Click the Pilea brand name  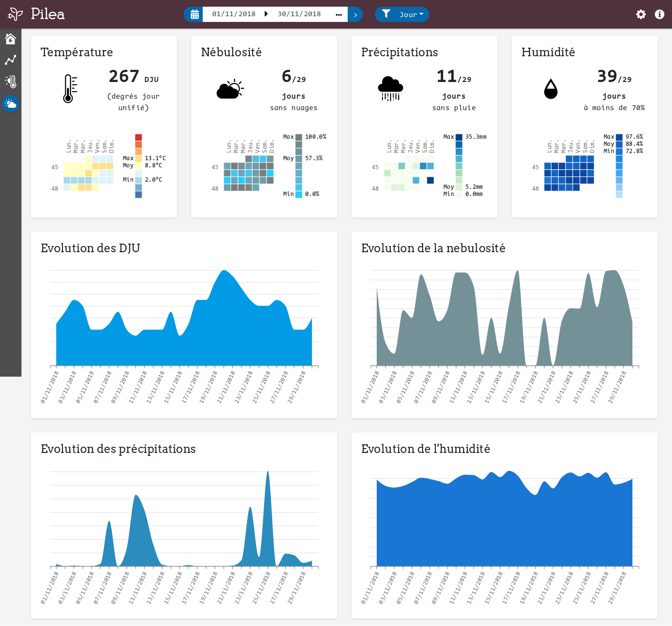pyautogui.click(x=48, y=14)
